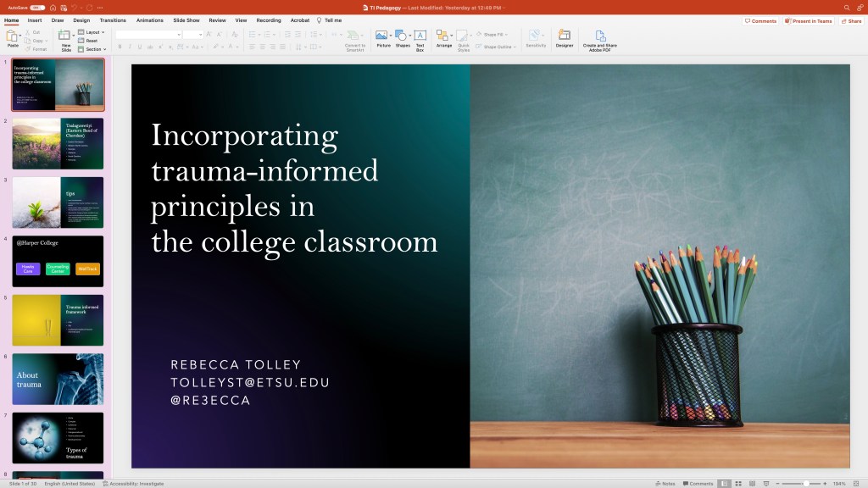This screenshot has height=488, width=868.
Task: Add a New Slide
Action: click(x=66, y=38)
